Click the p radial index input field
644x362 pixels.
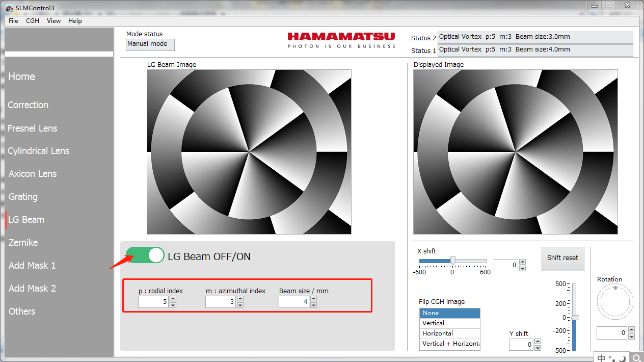(x=153, y=302)
